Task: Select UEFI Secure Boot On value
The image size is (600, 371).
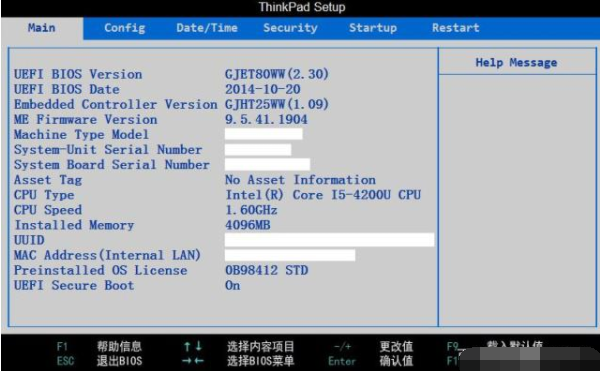Action: coord(233,285)
